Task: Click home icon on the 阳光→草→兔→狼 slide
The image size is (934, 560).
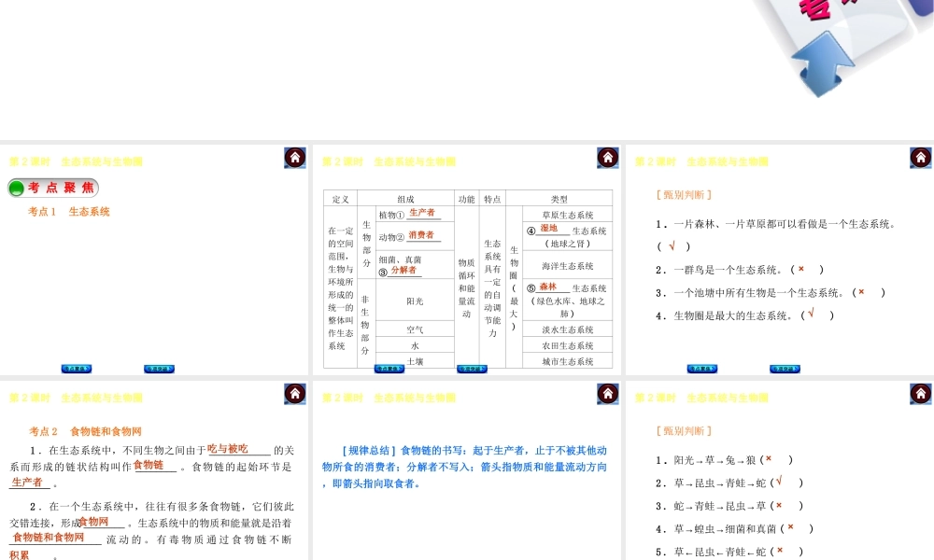Action: 920,394
